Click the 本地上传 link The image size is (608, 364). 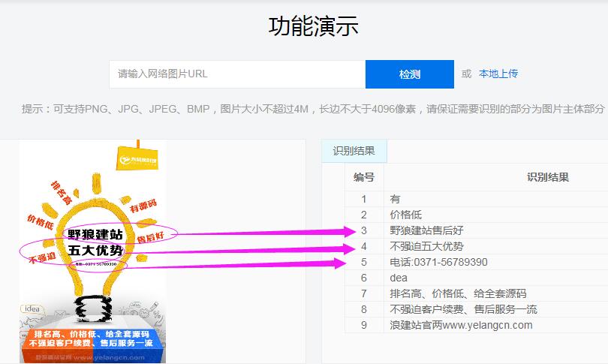498,74
